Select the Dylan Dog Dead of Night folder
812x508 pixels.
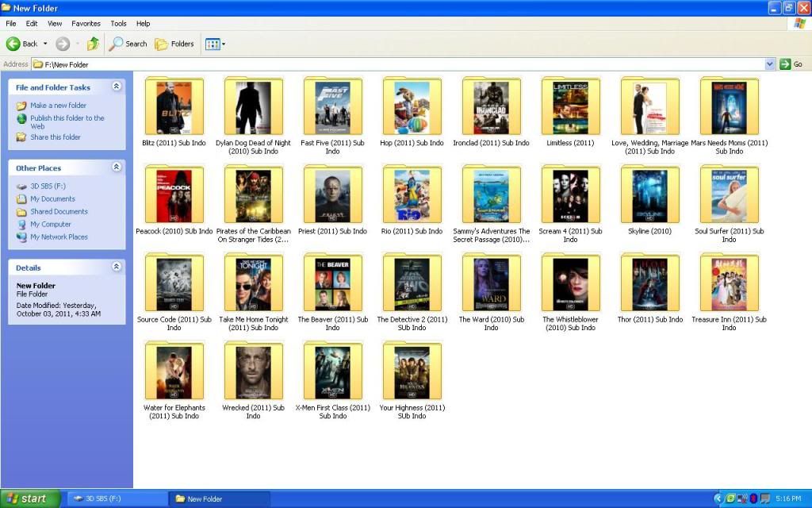[253, 116]
